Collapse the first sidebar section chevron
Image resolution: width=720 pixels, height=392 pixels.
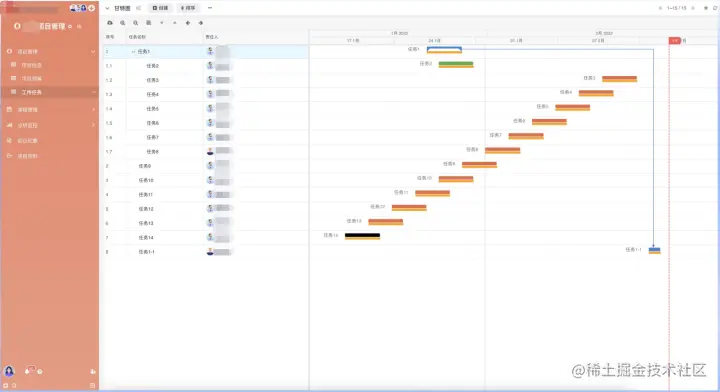pyautogui.click(x=93, y=51)
